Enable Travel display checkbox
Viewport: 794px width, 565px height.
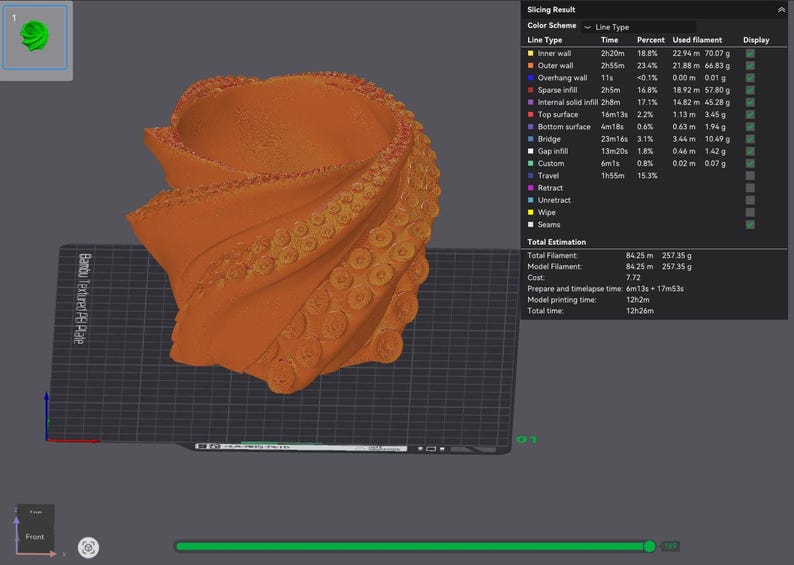point(750,176)
